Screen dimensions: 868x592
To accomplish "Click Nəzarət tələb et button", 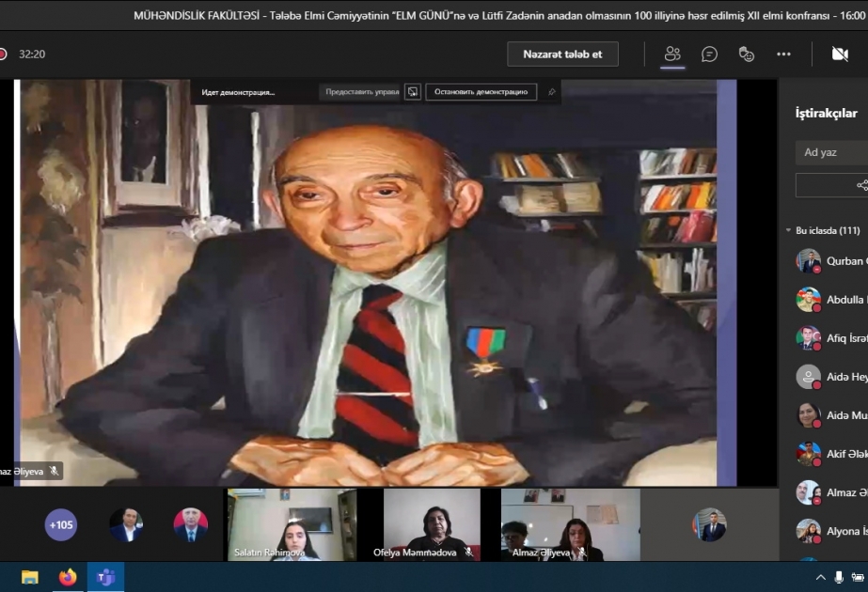I will coord(562,55).
